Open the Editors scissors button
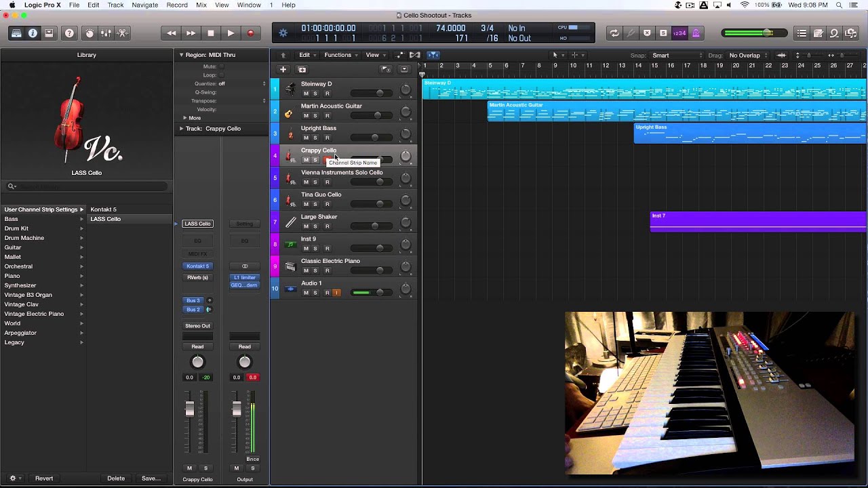The image size is (868, 488). (x=122, y=33)
